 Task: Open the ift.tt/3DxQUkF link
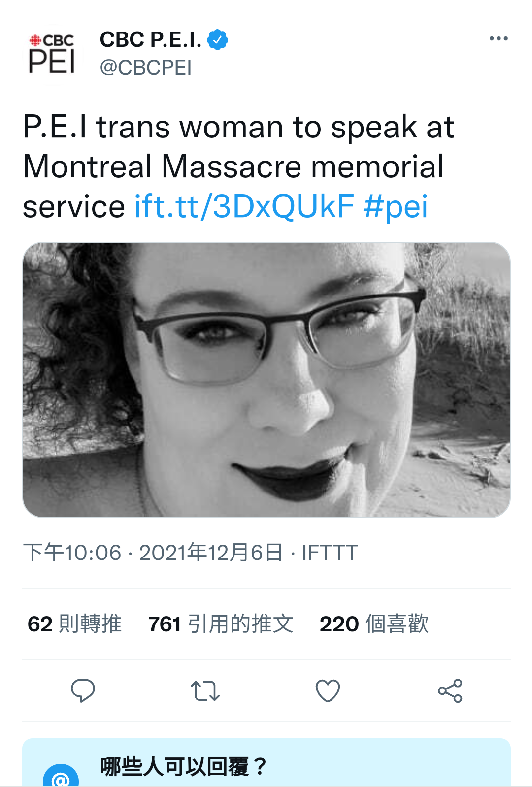[x=244, y=206]
